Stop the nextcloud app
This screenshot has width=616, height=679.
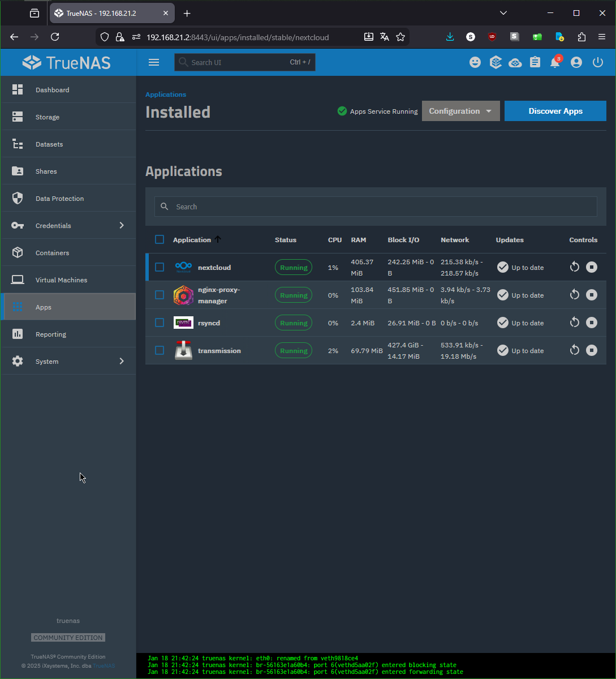click(x=592, y=267)
